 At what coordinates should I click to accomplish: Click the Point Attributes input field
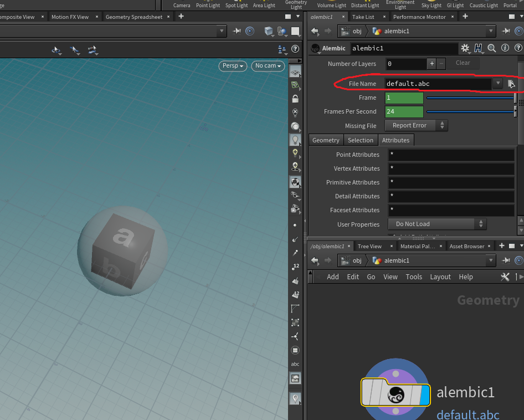451,155
